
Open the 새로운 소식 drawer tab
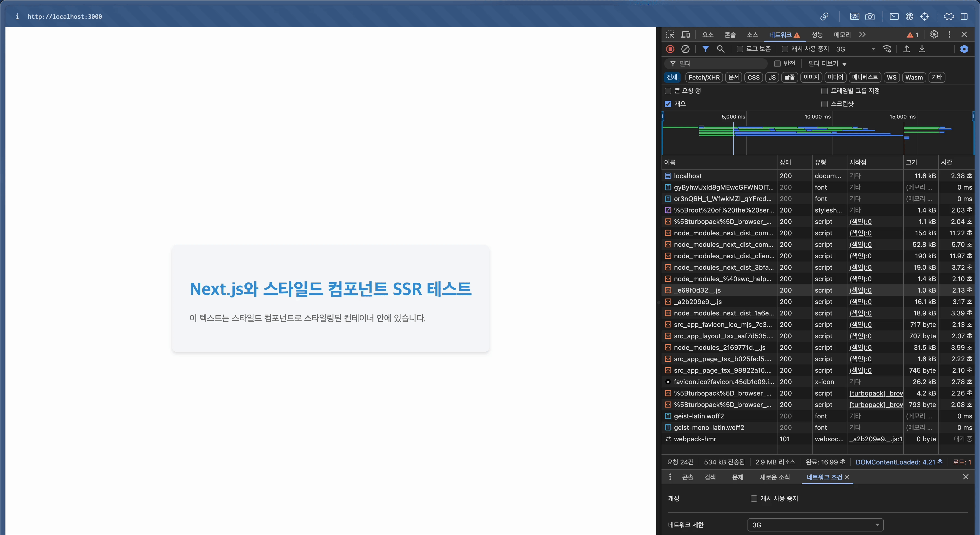point(774,477)
